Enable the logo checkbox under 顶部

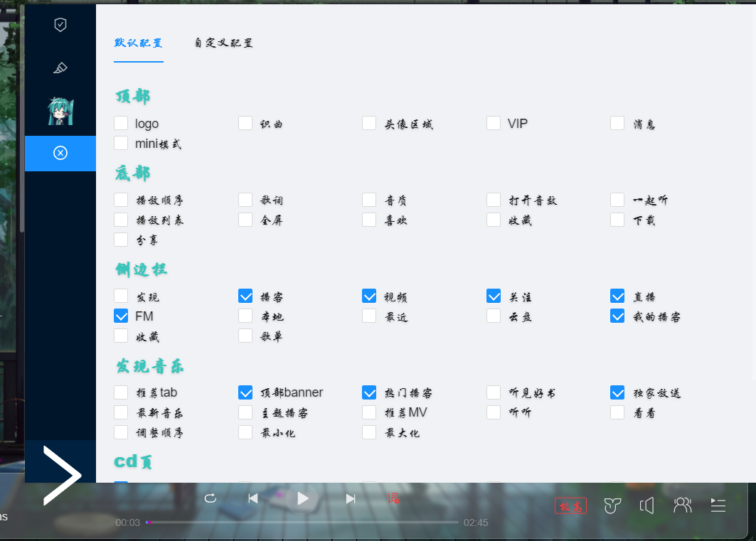click(x=121, y=122)
